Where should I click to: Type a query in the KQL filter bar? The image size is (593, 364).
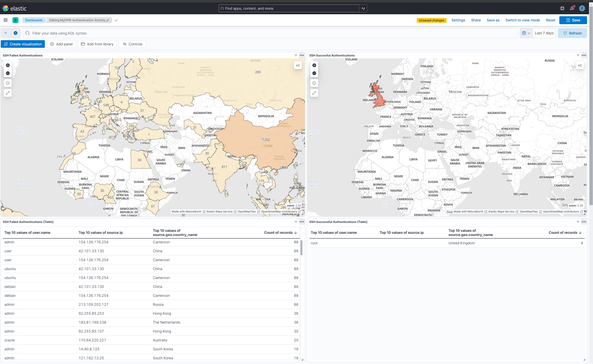(x=168, y=33)
